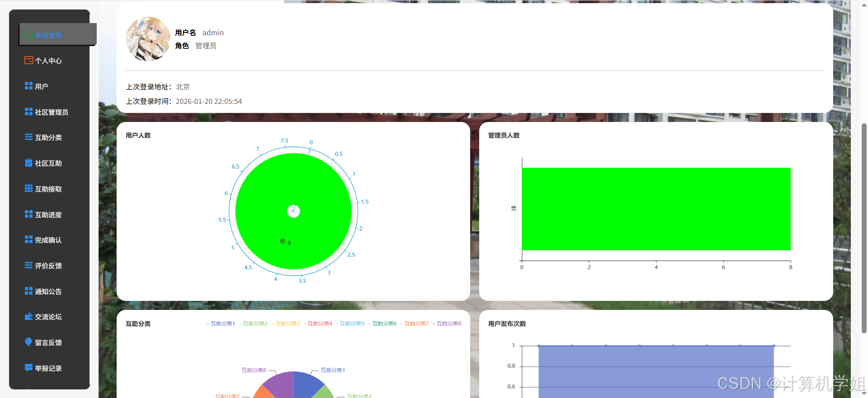Screen dimensions: 868x398
Task: Open the 个人中心 menu item
Action: click(49, 61)
